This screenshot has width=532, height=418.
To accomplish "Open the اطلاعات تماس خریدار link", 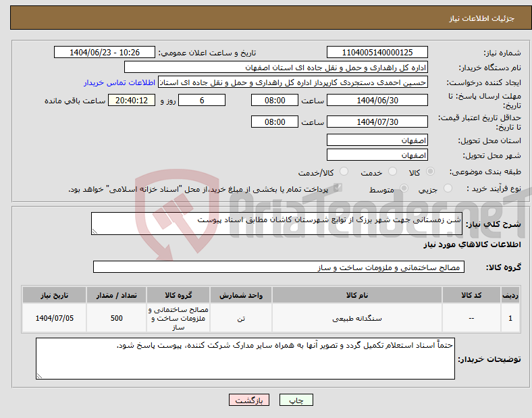I will coord(119,82).
